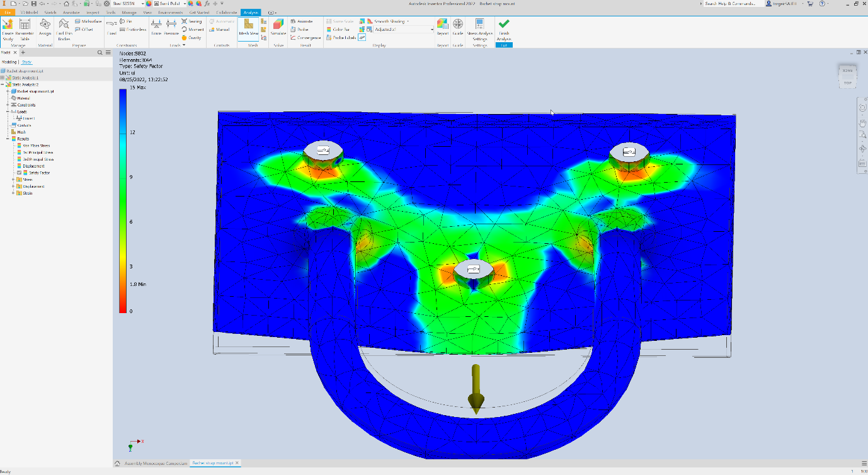Expand the Strain folder
868x475 pixels.
pyautogui.click(x=14, y=193)
